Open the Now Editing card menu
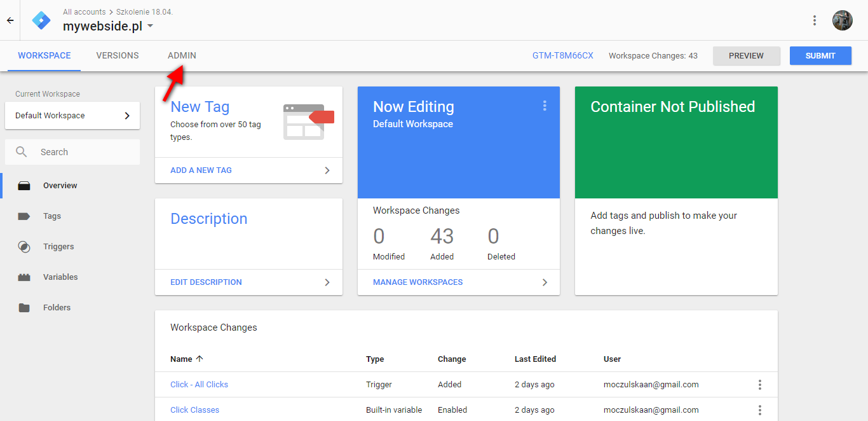 [545, 106]
